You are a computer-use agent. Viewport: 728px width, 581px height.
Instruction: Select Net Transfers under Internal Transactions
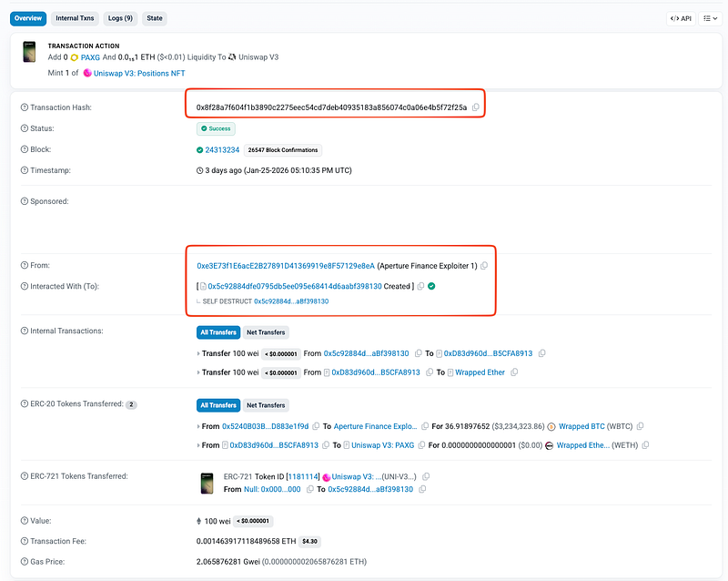click(x=266, y=332)
